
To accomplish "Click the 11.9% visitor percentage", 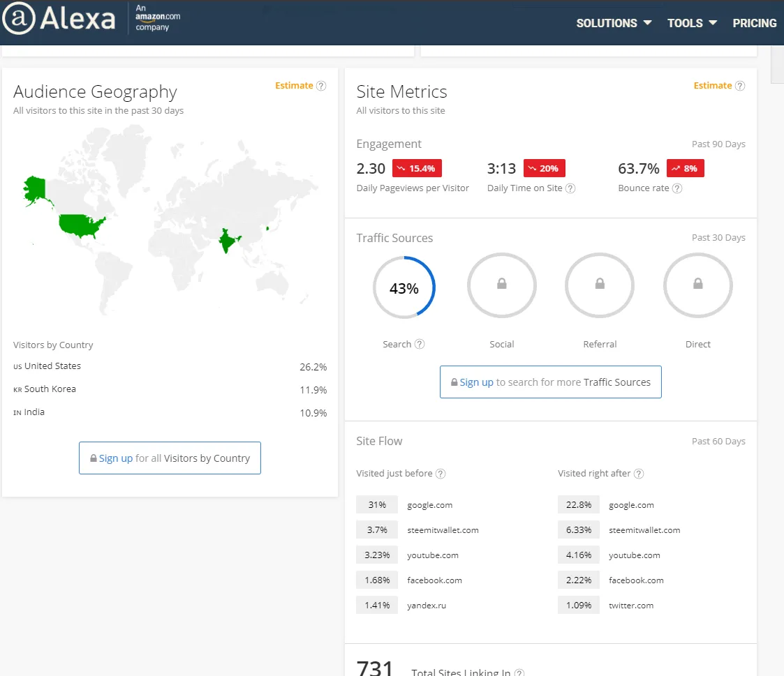I will click(313, 390).
